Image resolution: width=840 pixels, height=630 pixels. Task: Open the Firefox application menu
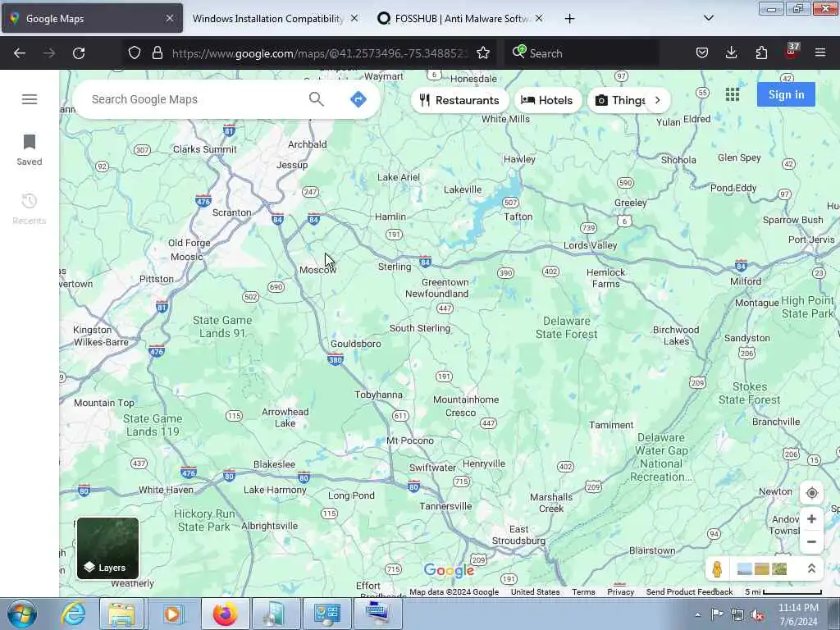point(820,53)
